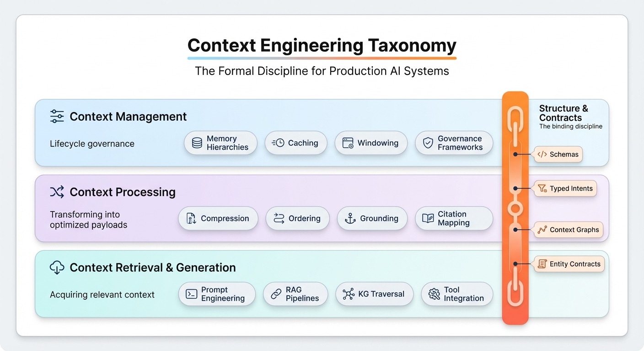Click the cloud download Retrieval icon

pos(57,267)
